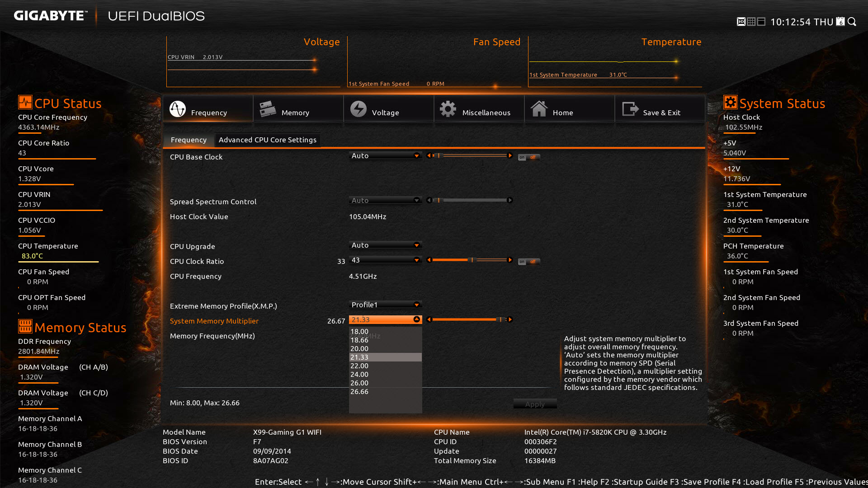This screenshot has width=868, height=488.
Task: Open the X.M.P. Profile1 dropdown
Action: pos(385,305)
